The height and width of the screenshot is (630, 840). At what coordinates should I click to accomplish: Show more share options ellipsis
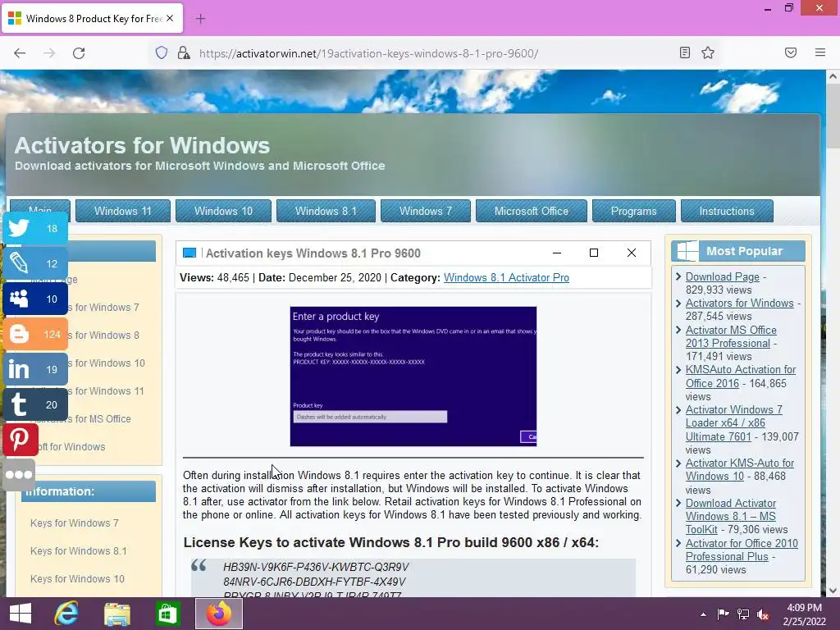point(20,475)
